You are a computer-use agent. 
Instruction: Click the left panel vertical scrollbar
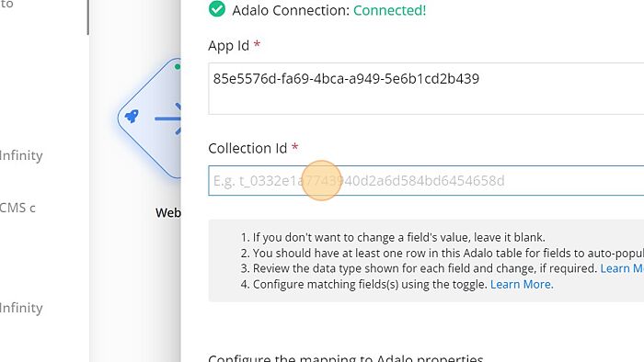pos(88,17)
